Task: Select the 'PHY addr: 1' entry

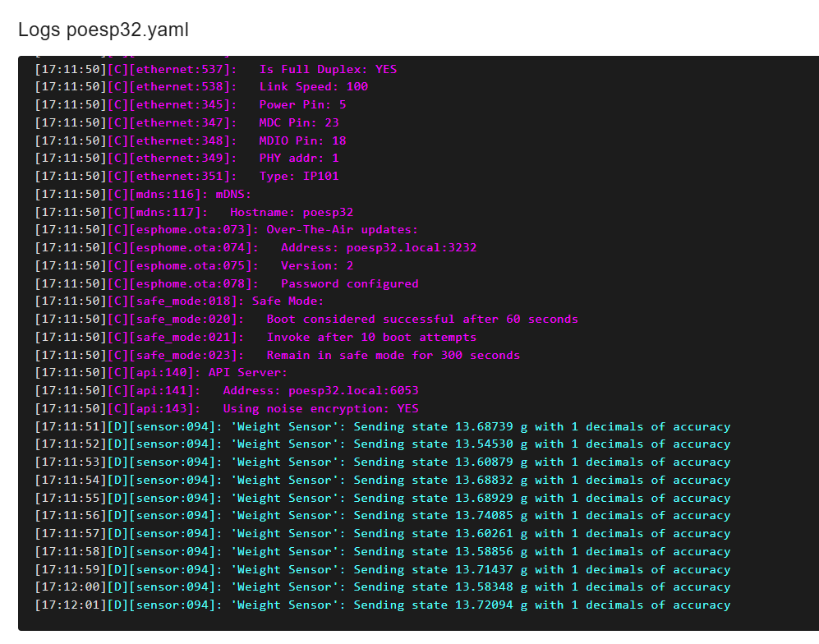Action: pos(186,159)
